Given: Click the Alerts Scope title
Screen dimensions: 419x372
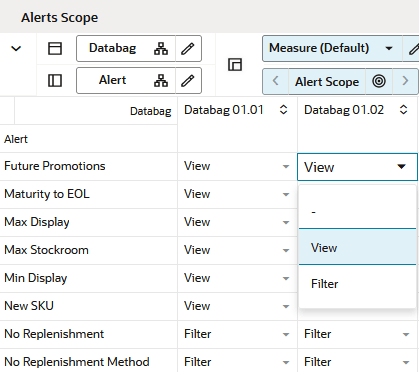Looking at the screenshot, I should point(60,17).
